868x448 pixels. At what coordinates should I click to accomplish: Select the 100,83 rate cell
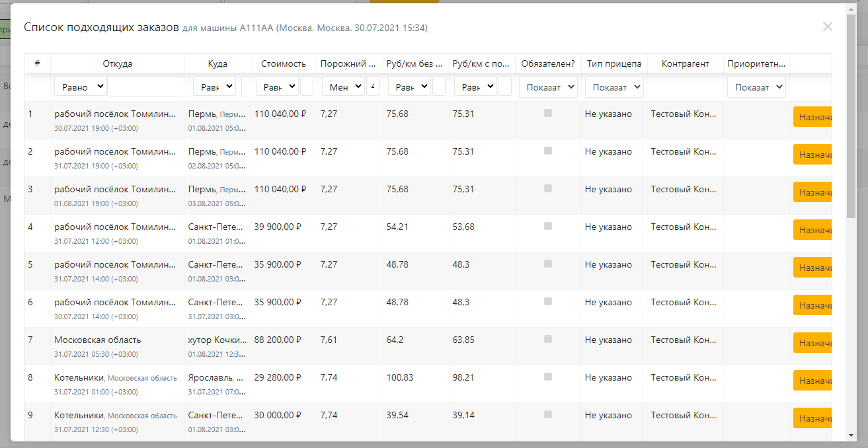pos(416,384)
